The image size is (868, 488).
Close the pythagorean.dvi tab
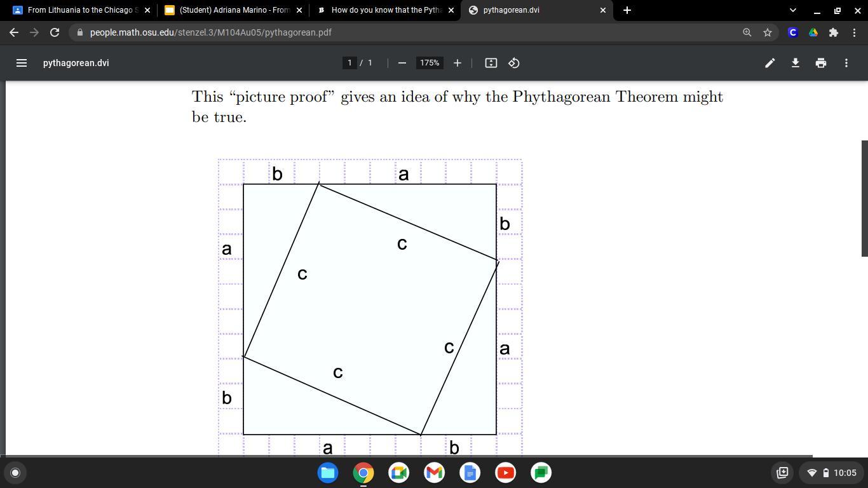pyautogui.click(x=603, y=10)
